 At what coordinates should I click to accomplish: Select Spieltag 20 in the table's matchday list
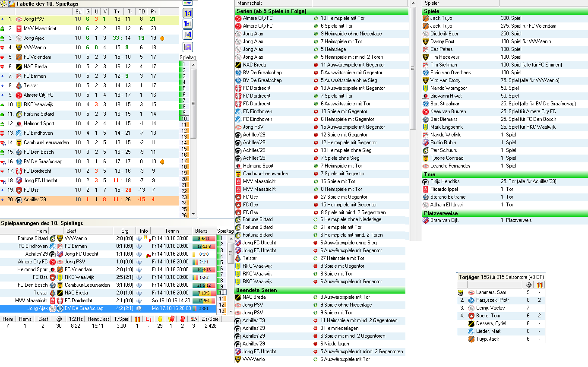(x=183, y=179)
